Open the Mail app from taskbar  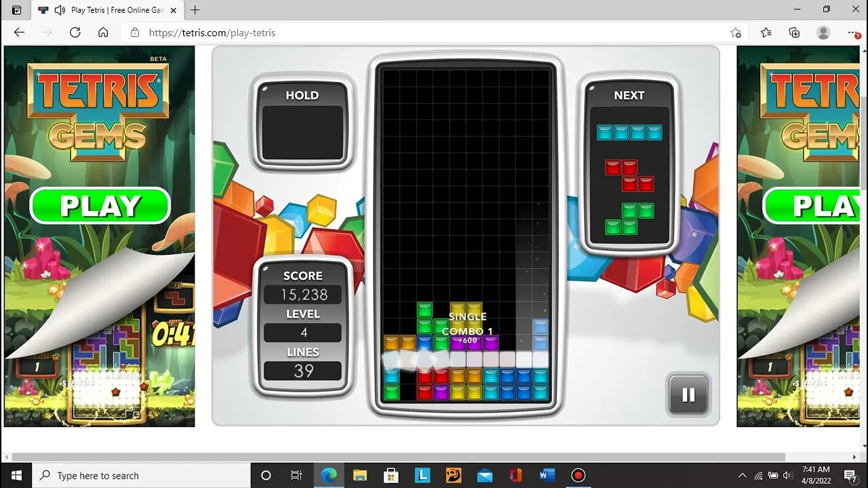484,475
